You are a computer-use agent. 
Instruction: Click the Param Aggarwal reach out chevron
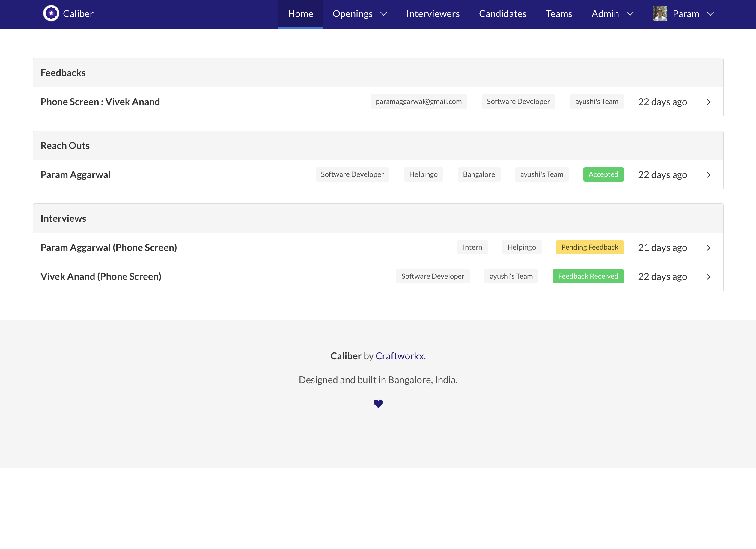pos(708,175)
